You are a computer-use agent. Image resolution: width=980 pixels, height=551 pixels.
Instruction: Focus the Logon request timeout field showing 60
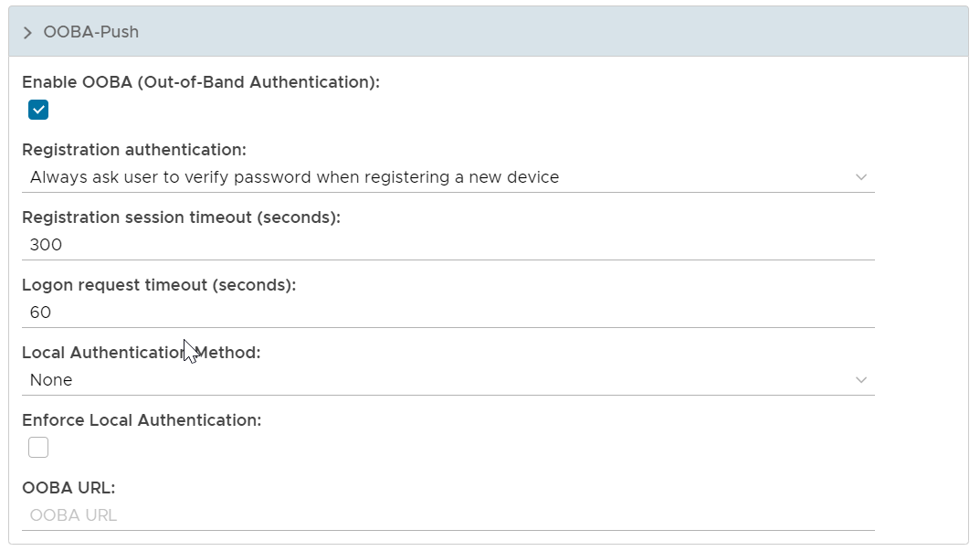pos(448,313)
